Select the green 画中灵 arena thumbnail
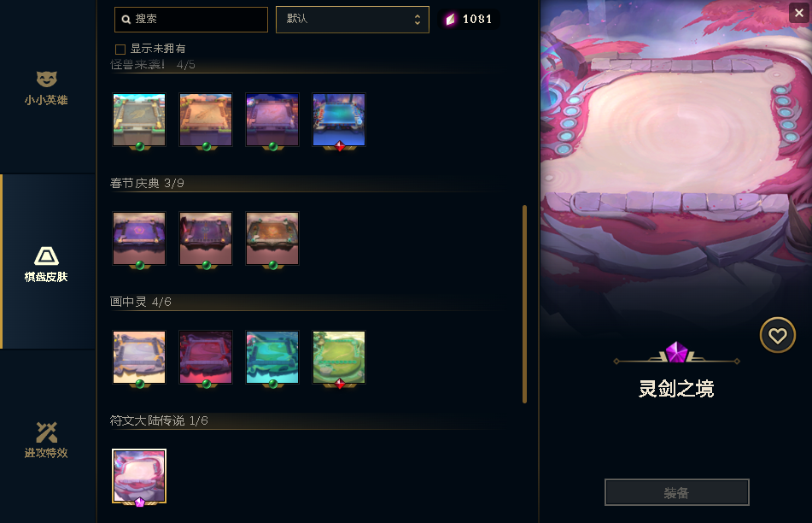 339,357
